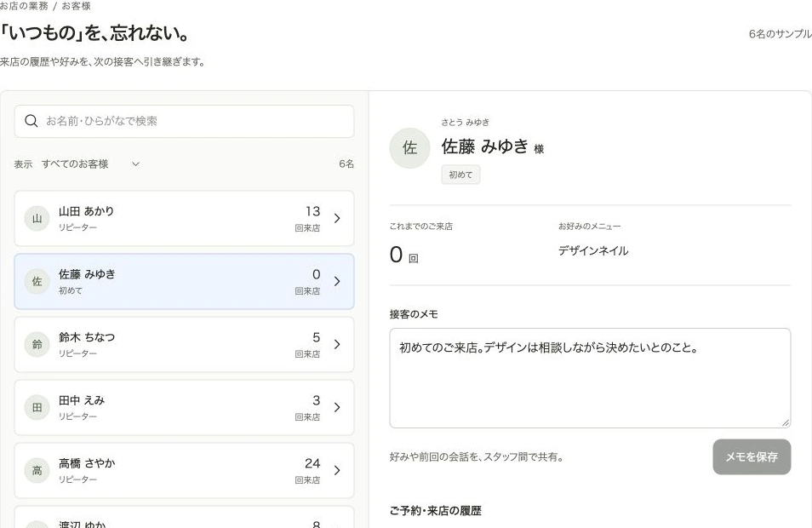This screenshot has height=528, width=812.
Task: Save the memo with メモを保存
Action: pyautogui.click(x=752, y=457)
